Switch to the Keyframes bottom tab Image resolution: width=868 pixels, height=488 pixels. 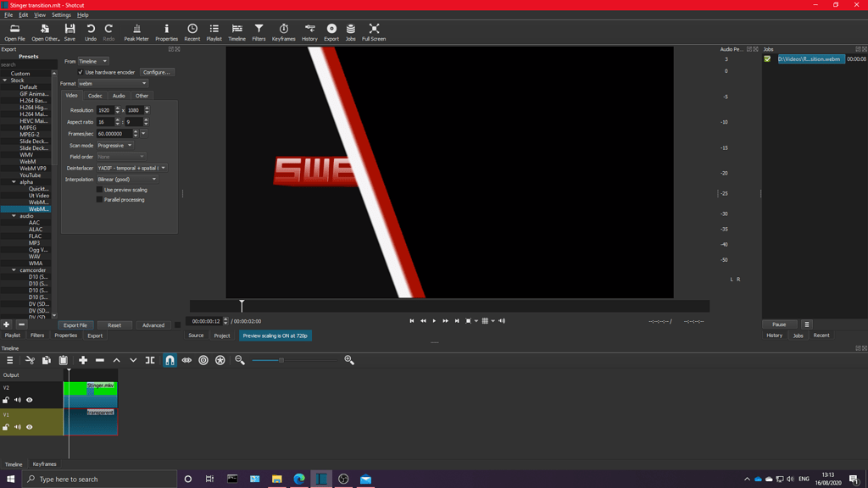click(x=44, y=464)
